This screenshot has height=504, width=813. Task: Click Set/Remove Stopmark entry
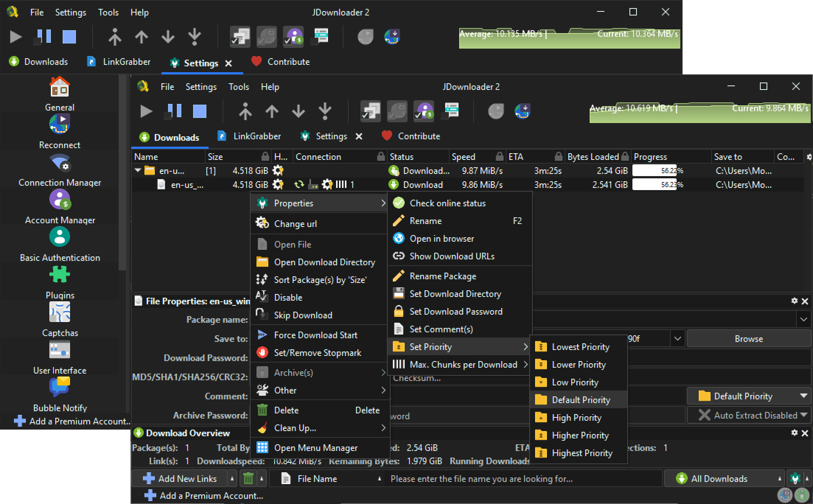[x=319, y=353]
